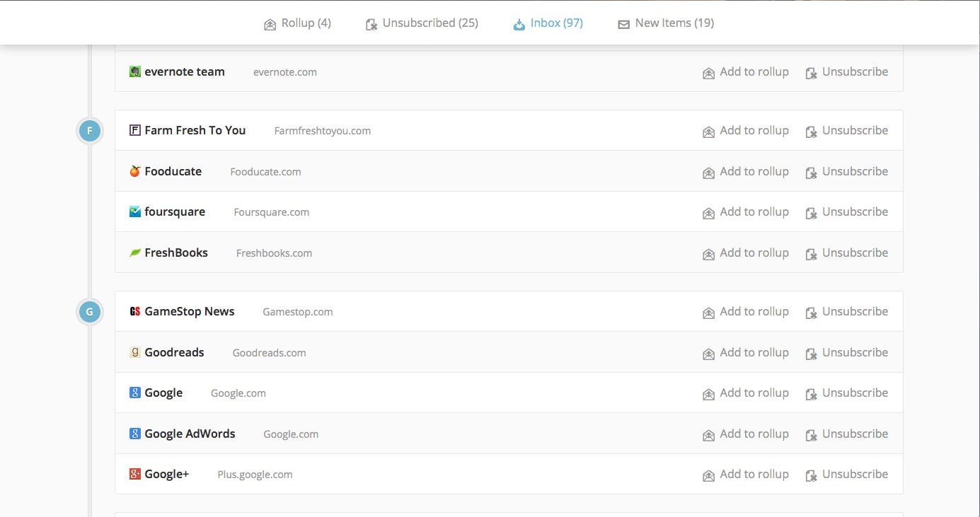Image resolution: width=980 pixels, height=517 pixels.
Task: Unsubscribe from GameStop News
Action: coord(847,312)
